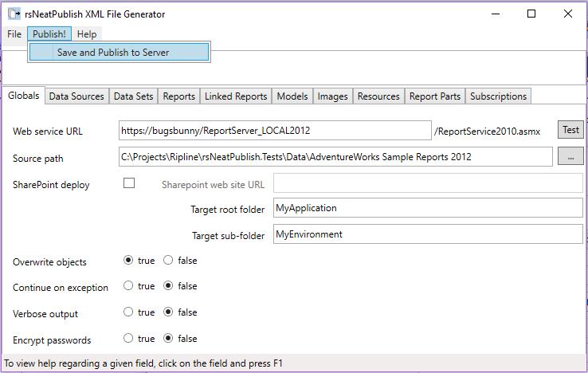Maximize the rsNeatPublish window
The height and width of the screenshot is (373, 588).
coord(531,14)
